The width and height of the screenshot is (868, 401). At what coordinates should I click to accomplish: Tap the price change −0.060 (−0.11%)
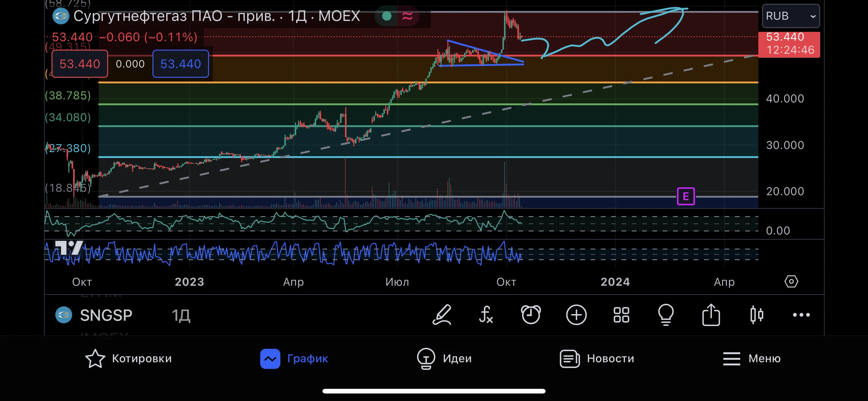[x=148, y=37]
